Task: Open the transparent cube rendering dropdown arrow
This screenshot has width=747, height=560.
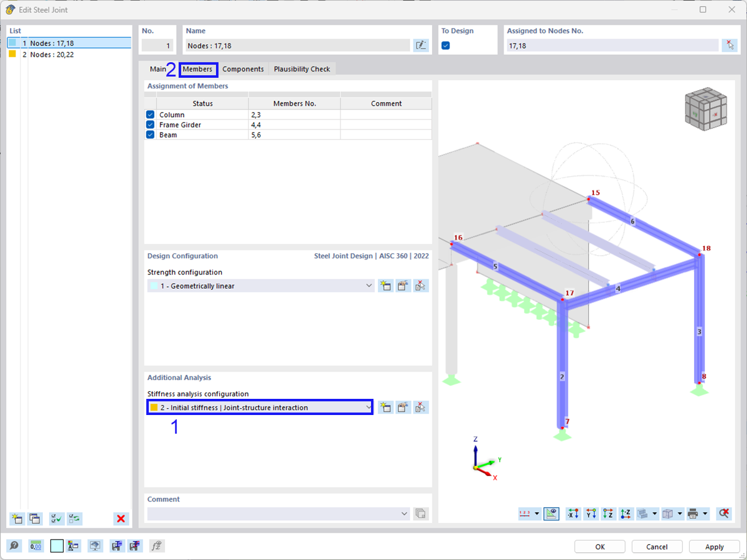Action: point(680,513)
